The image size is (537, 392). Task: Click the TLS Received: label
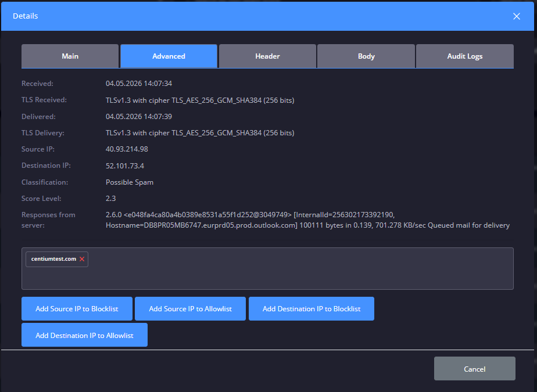tap(44, 100)
